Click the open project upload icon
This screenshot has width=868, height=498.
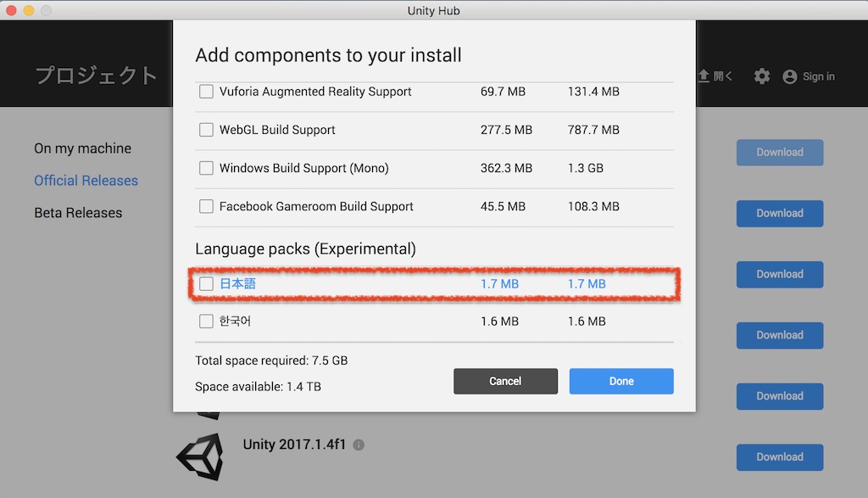point(704,76)
